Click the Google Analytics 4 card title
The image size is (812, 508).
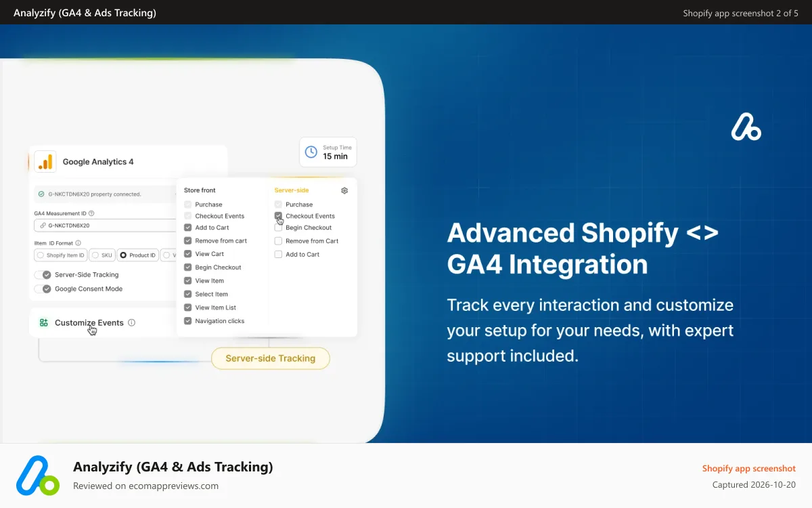click(x=98, y=162)
